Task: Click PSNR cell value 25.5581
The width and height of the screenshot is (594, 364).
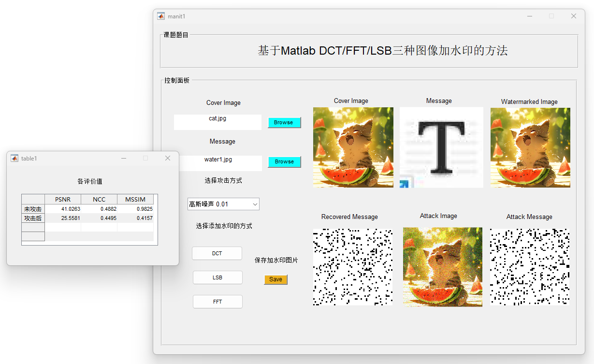Action: click(63, 218)
